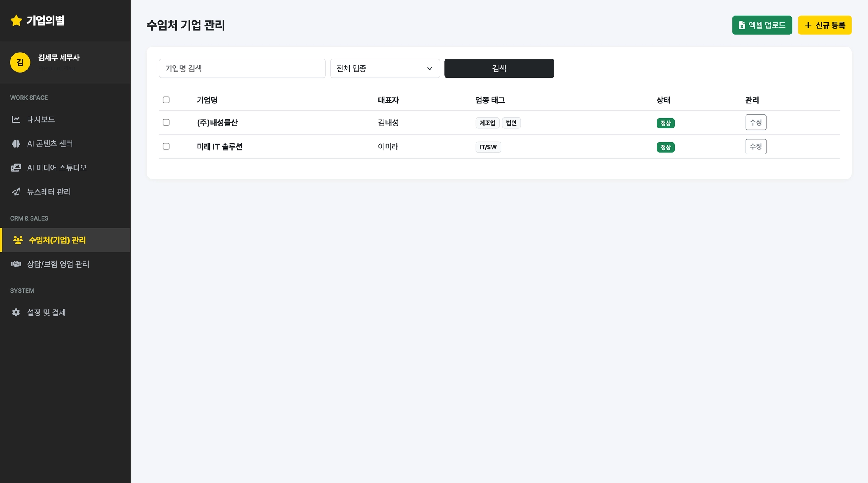Open 설정 및 결제 menu item
This screenshot has height=483, width=868.
pyautogui.click(x=46, y=313)
